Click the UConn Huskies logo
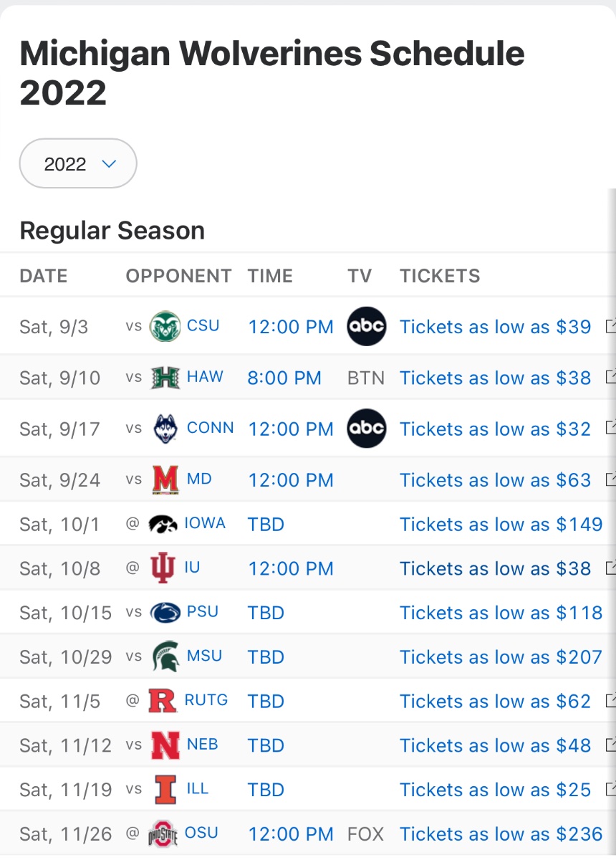Image resolution: width=616 pixels, height=860 pixels. click(x=165, y=429)
